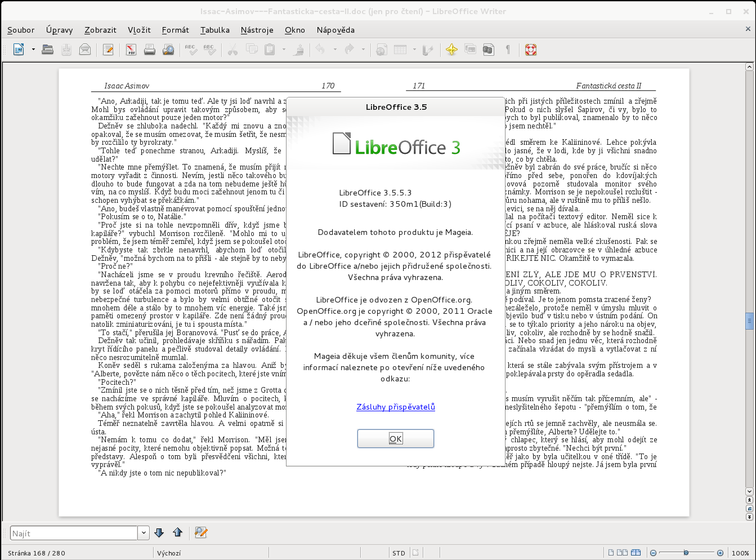
Task: Click the Page Preview icon
Action: pos(168,50)
